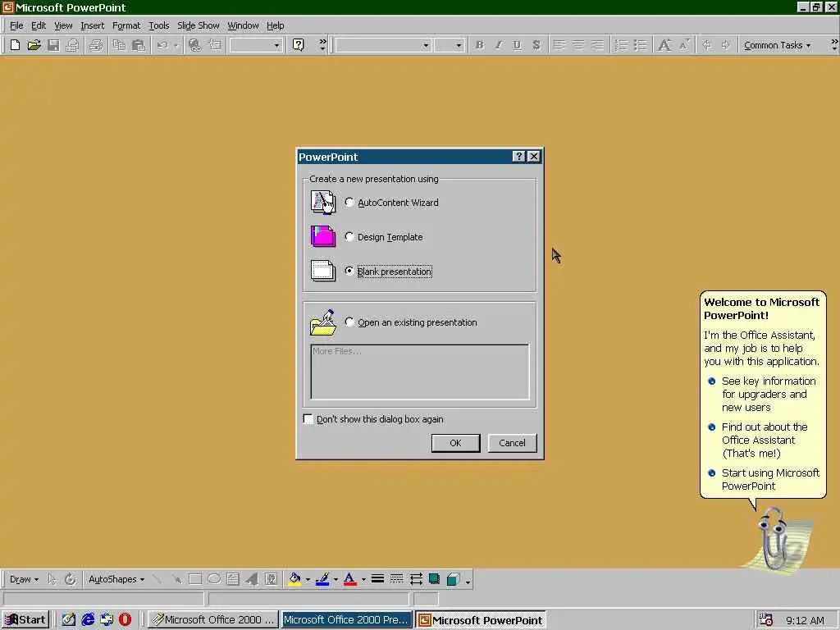Image resolution: width=840 pixels, height=630 pixels.
Task: Toggle Italic formatting
Action: coord(498,45)
